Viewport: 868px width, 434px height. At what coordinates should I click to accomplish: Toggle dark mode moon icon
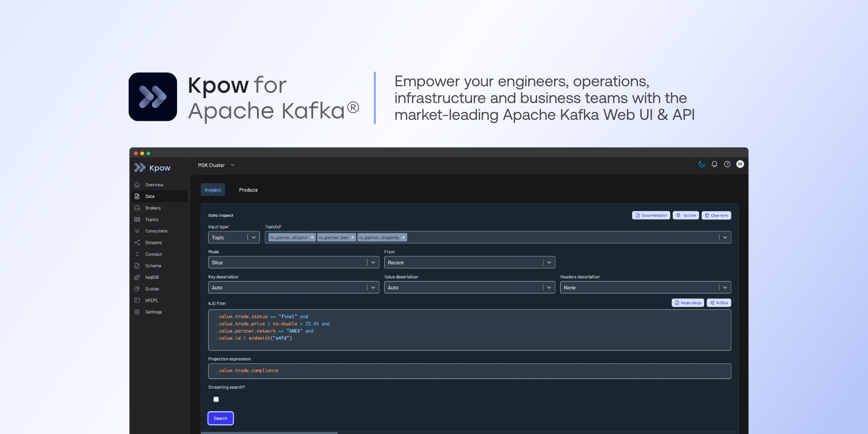pyautogui.click(x=701, y=164)
